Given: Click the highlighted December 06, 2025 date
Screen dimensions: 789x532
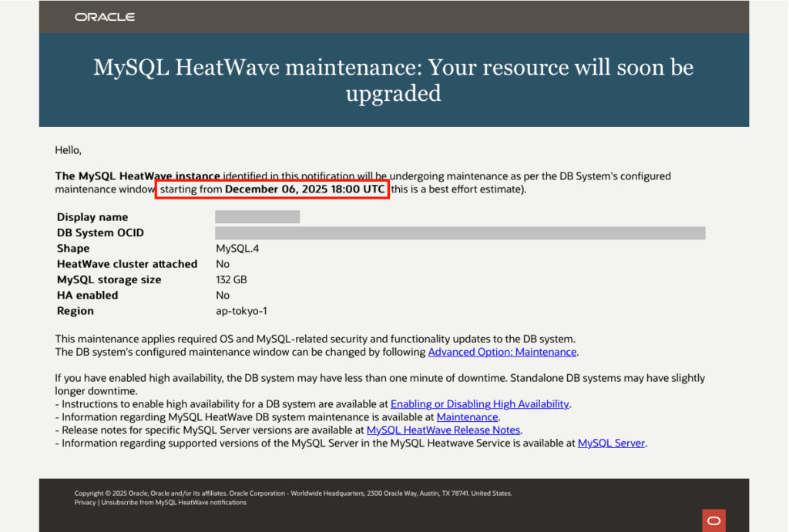Looking at the screenshot, I should (304, 189).
